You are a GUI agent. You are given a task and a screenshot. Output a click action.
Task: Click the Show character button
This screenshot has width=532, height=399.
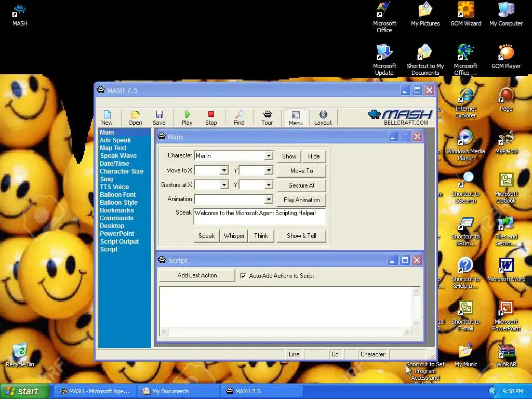(289, 156)
